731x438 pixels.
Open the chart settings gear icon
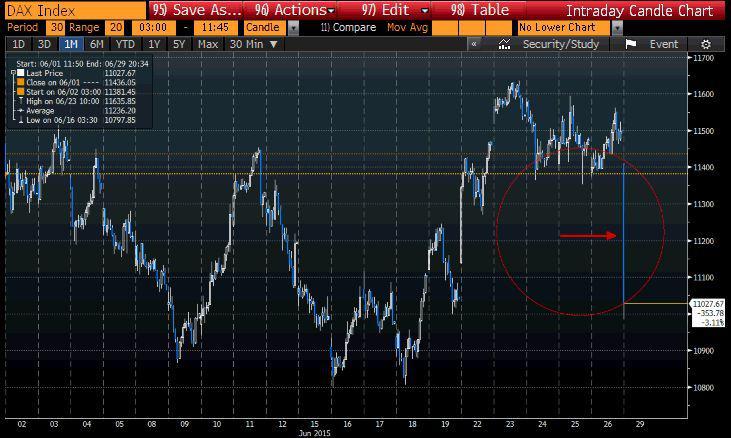click(706, 44)
